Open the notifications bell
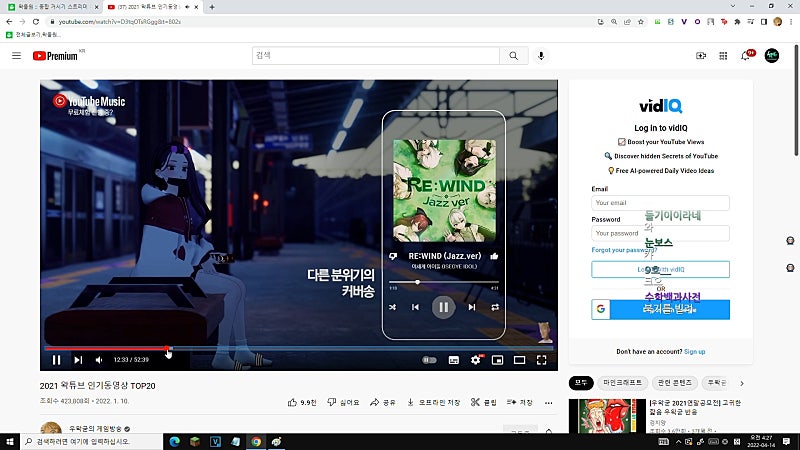The image size is (800, 450). [745, 56]
